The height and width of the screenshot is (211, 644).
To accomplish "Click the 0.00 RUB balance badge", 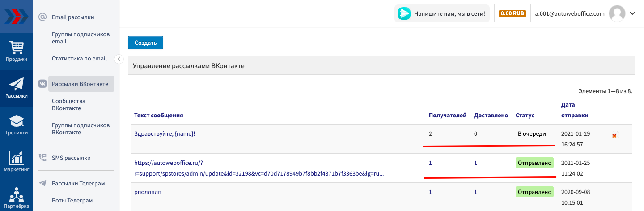I will point(513,13).
